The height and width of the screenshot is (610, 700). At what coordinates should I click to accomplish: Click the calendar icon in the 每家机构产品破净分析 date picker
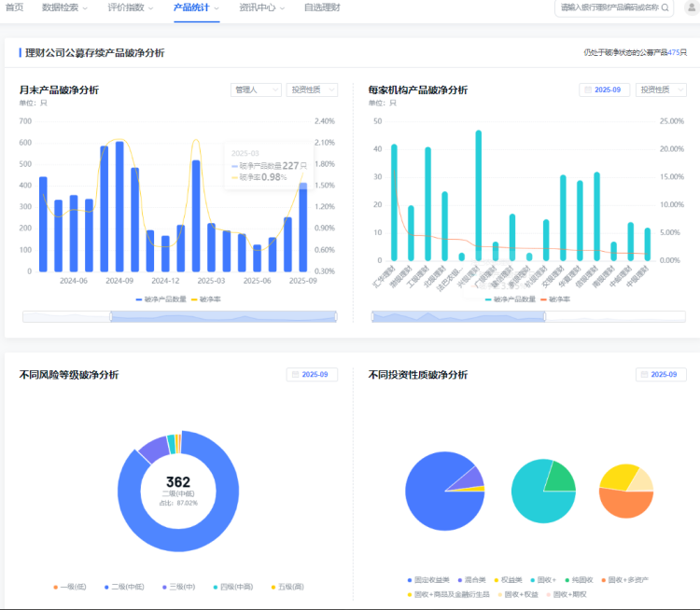(x=587, y=90)
